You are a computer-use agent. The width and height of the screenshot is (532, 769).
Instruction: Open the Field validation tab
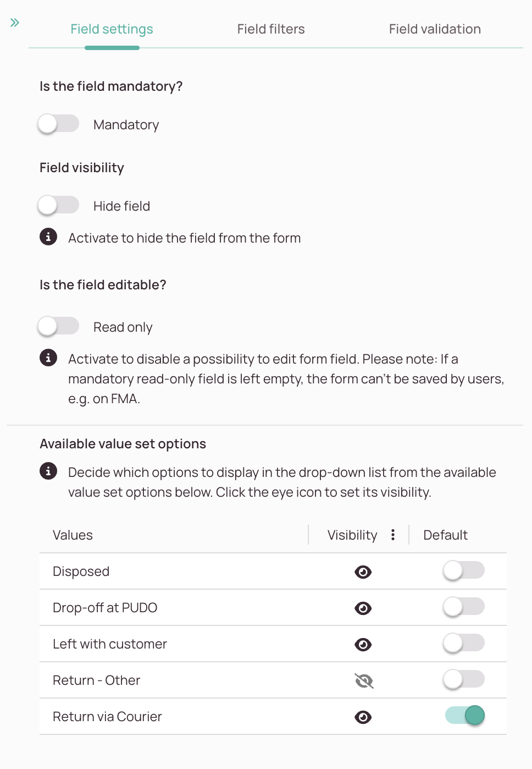[x=435, y=29]
